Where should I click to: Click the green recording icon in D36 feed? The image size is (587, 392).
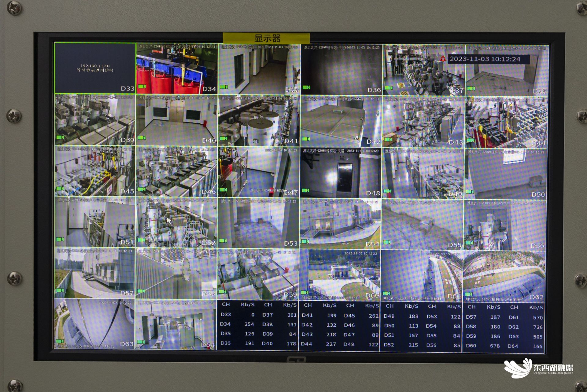click(x=306, y=87)
